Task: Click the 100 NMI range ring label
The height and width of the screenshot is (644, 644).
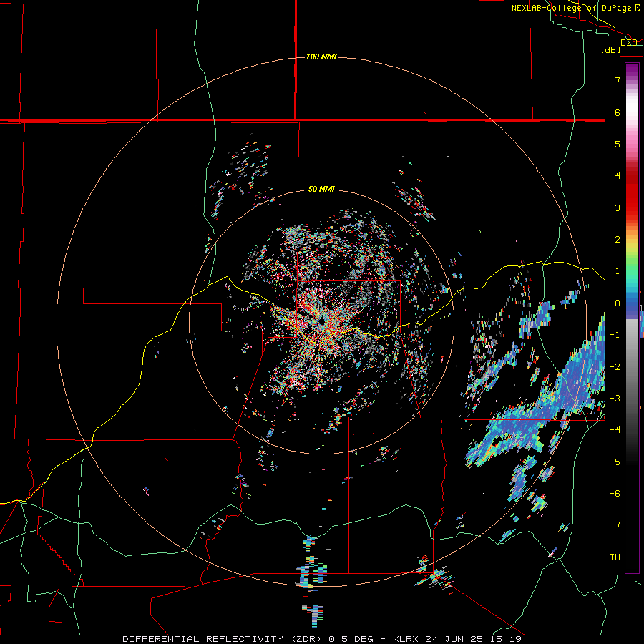Action: click(x=321, y=57)
